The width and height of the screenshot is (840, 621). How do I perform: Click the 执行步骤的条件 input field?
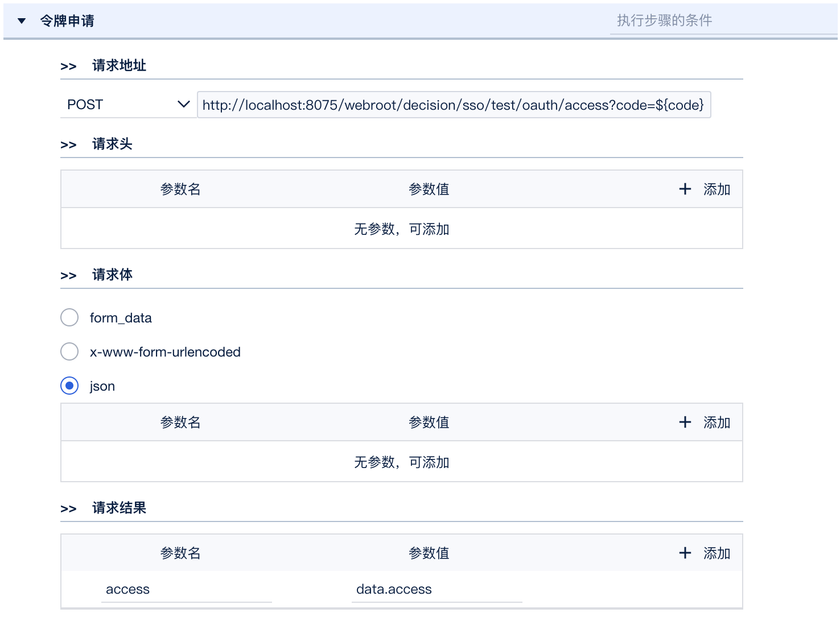pyautogui.click(x=723, y=21)
